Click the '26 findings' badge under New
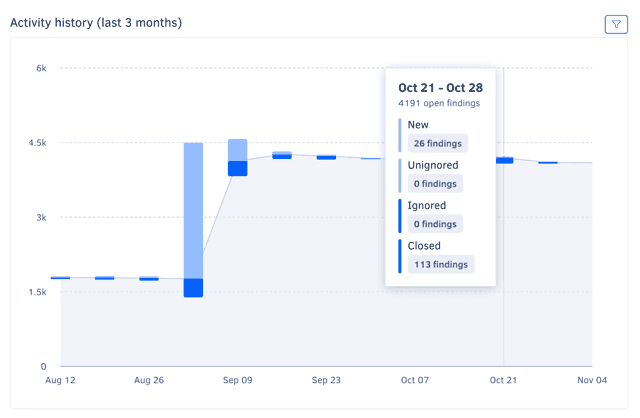This screenshot has width=640, height=418. pos(437,143)
